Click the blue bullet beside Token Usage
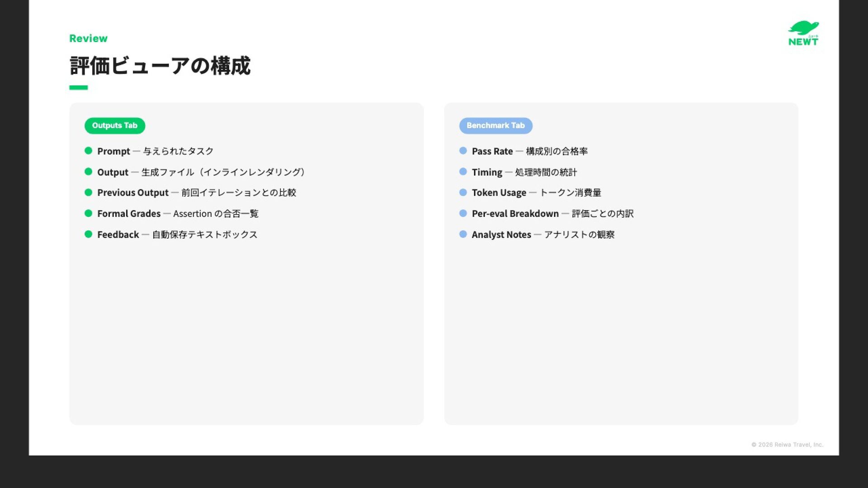This screenshot has height=488, width=868. 463,192
